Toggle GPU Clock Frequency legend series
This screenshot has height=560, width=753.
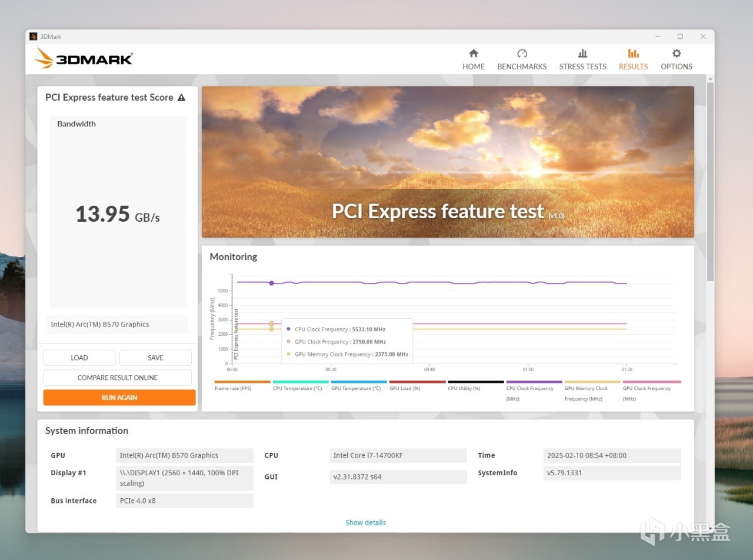point(652,391)
